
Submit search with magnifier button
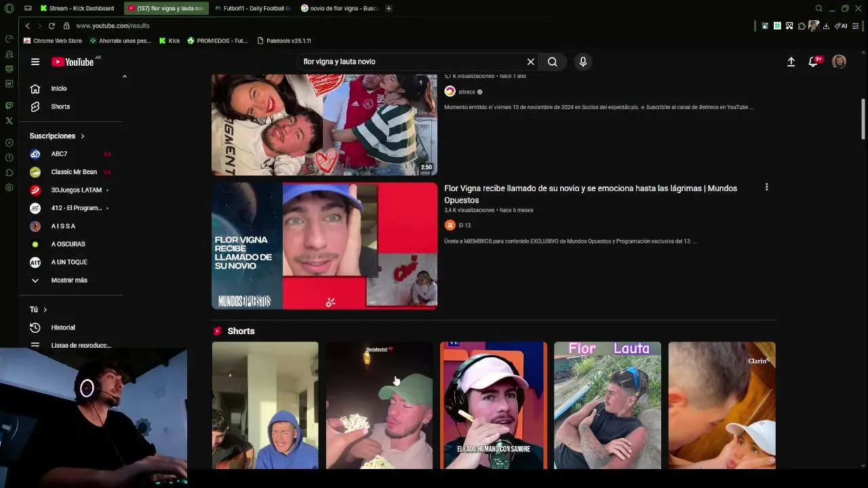tap(553, 62)
